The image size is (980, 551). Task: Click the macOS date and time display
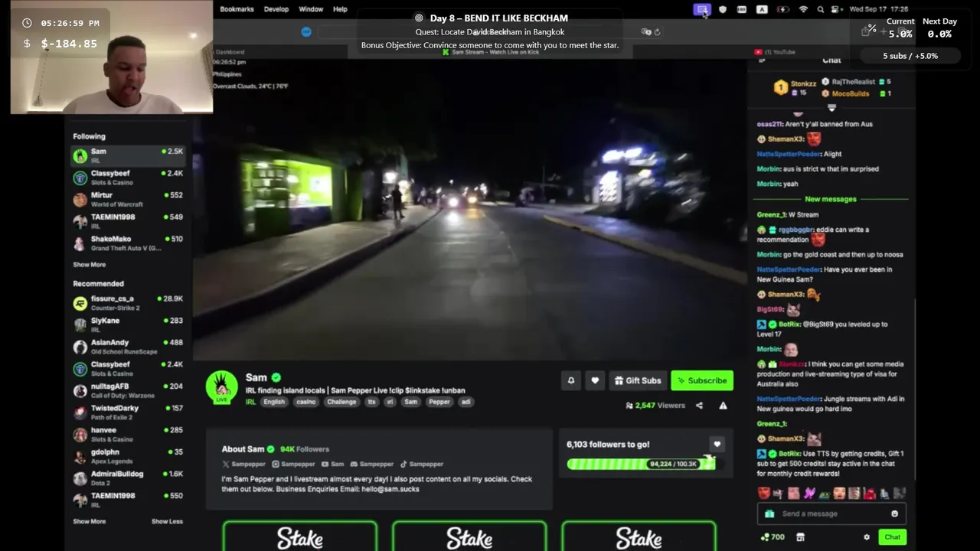879,9
